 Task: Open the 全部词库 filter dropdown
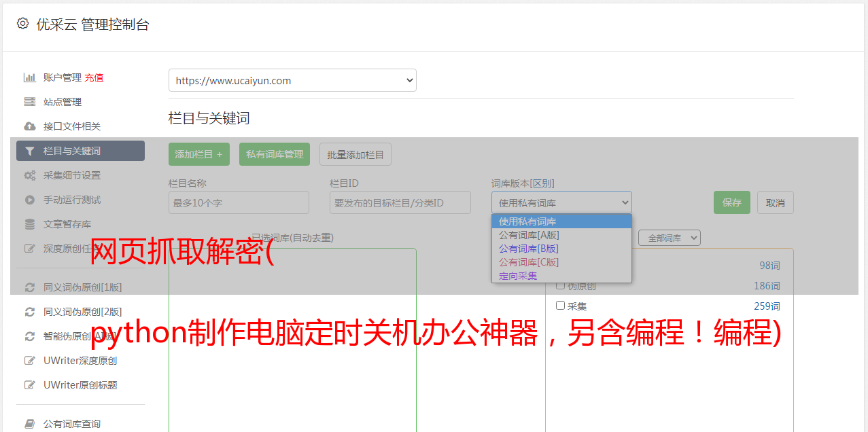tap(669, 238)
